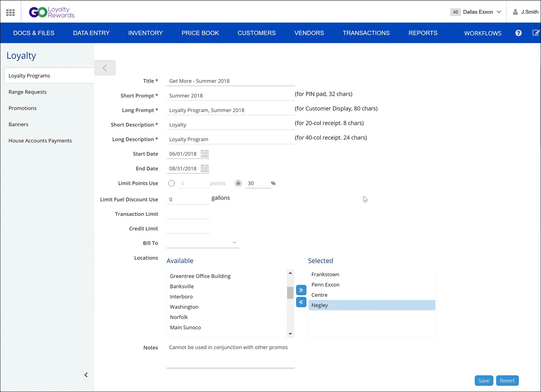Screen dimensions: 541x392
Task: Click the Long Description input field
Action: click(230, 139)
